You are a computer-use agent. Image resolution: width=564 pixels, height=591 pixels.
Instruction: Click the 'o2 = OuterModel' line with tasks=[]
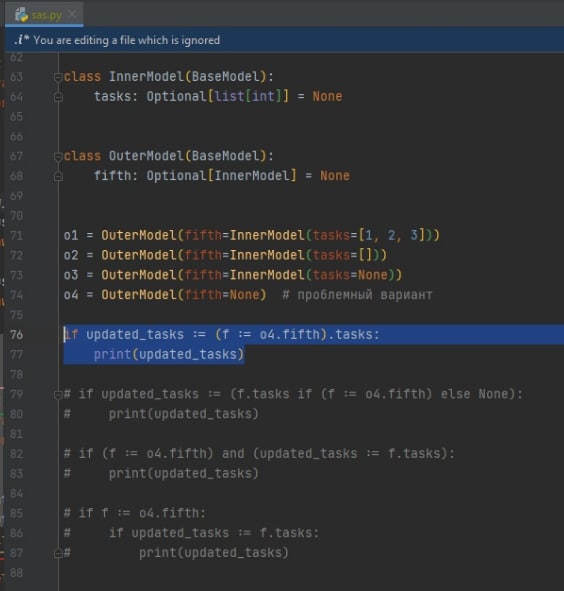[225, 255]
